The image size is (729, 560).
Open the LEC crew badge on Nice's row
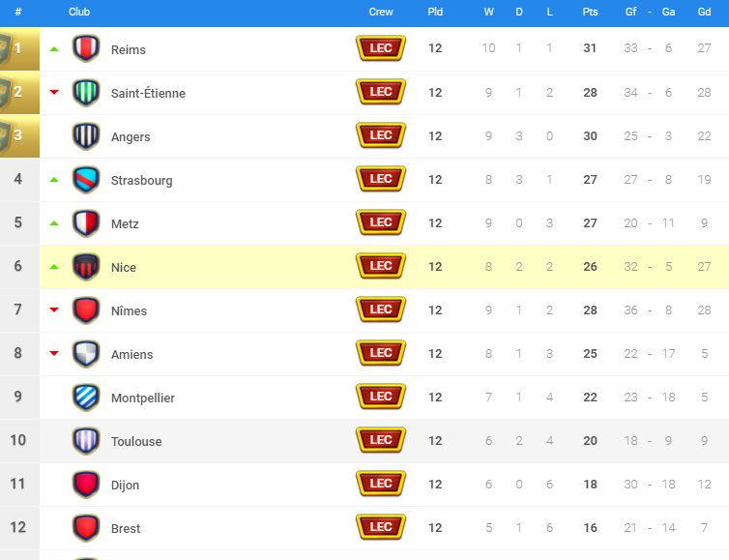click(381, 266)
